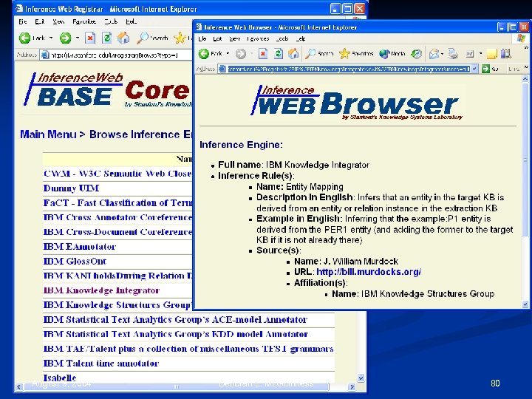Screen dimensions: 532x399
Task: Click the address field in Inference Web Browser
Action: 349,69
